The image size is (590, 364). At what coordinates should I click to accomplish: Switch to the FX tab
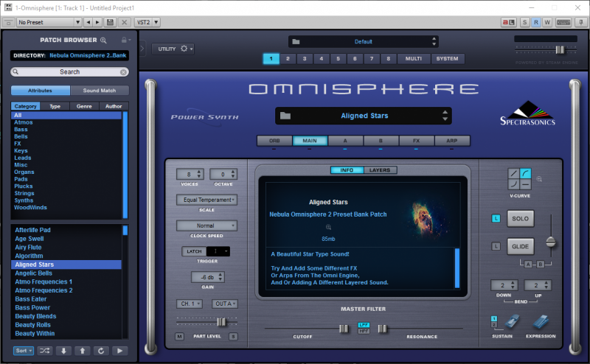point(416,141)
